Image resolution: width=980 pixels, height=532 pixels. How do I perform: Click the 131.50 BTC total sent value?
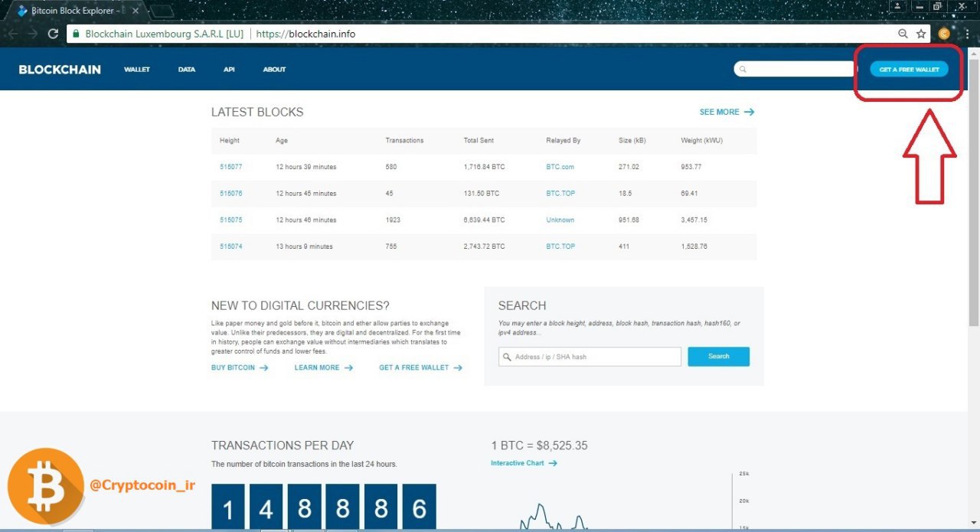tap(482, 194)
